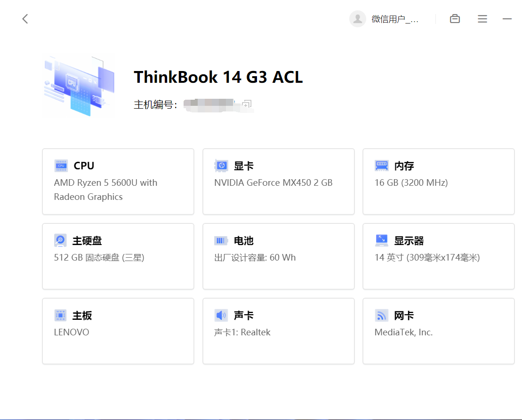
Task: Select the 主硬盘 heading
Action: click(87, 240)
